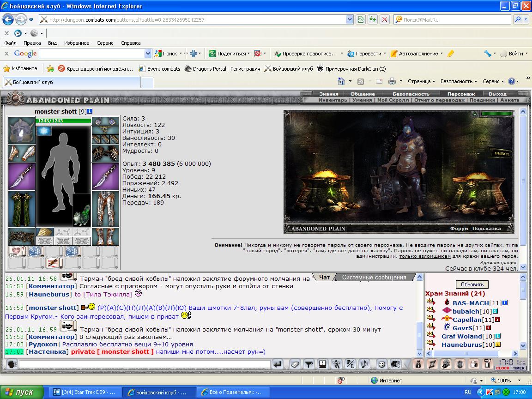Screen dimensions: 532x399
Task: Open the Страница dropdown menu
Action: (421, 81)
